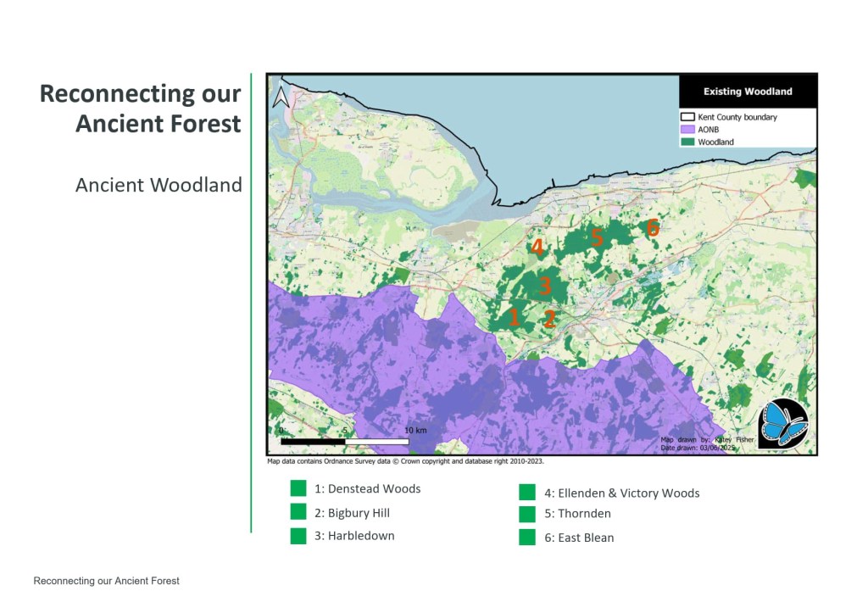Click the Existing Woodland legend header
The image size is (868, 613).
coord(748,92)
